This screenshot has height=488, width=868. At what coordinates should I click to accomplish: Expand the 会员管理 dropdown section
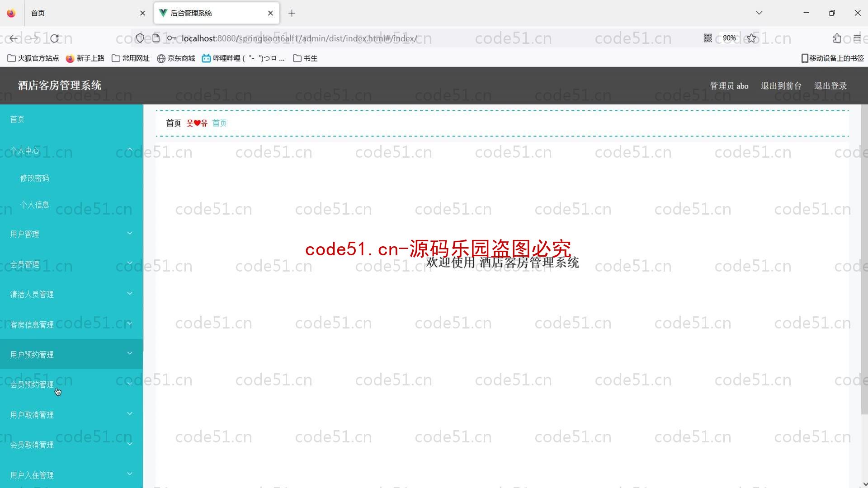tap(71, 264)
